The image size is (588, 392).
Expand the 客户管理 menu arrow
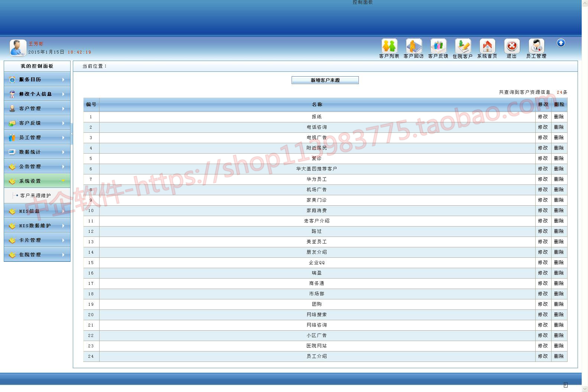[64, 109]
